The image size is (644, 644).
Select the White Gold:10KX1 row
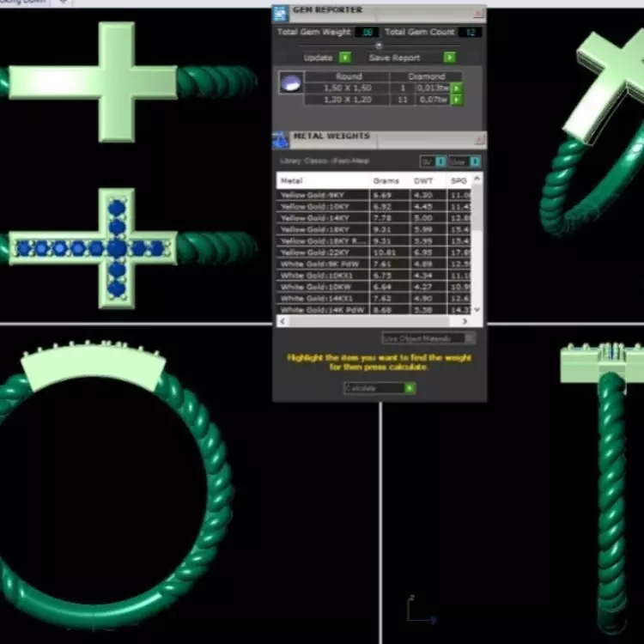click(374, 276)
